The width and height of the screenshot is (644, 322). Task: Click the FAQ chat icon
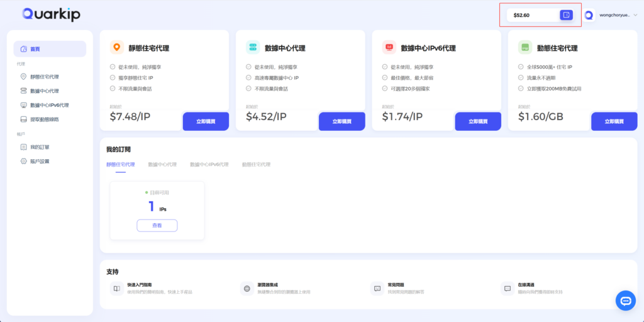377,288
